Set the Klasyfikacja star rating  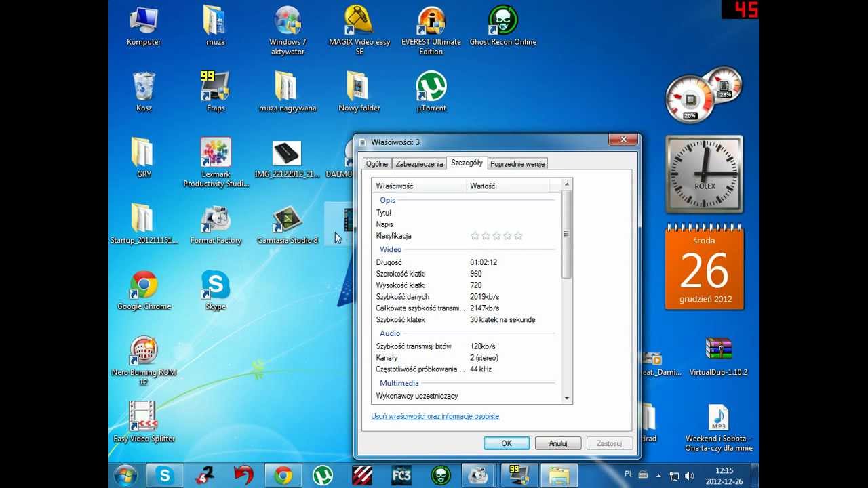tap(496, 236)
